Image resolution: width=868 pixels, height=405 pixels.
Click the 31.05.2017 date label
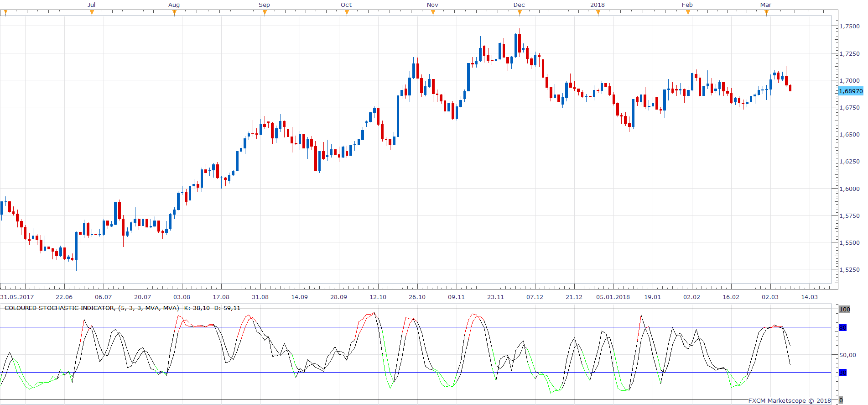17,297
